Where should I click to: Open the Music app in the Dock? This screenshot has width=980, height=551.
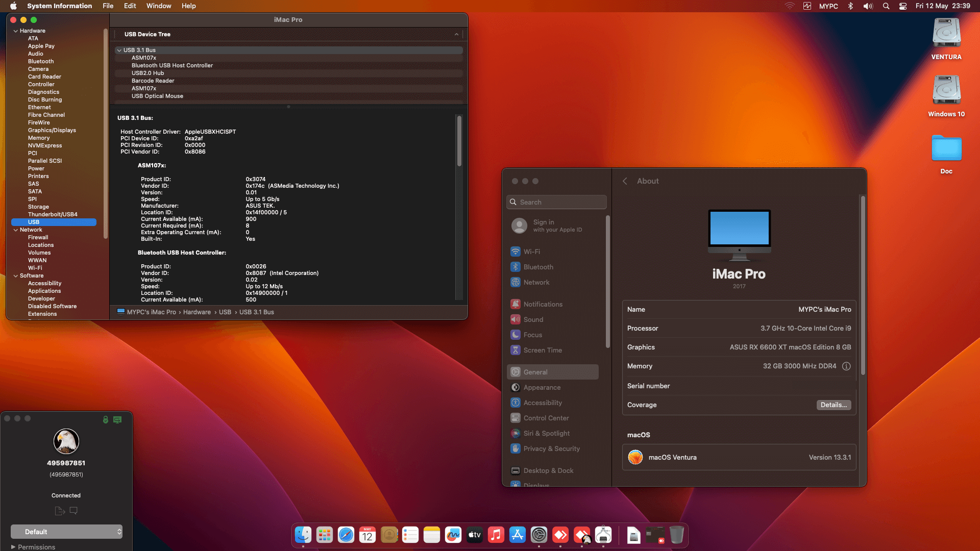coord(496,535)
